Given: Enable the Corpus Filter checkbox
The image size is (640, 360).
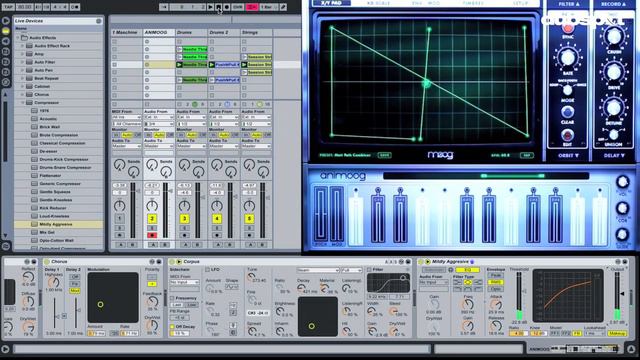Looking at the screenshot, I should tap(369, 270).
